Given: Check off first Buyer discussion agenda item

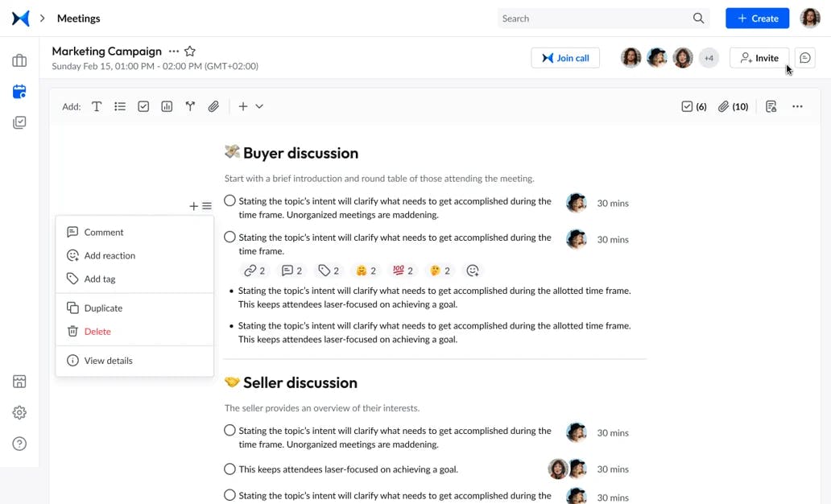Looking at the screenshot, I should pos(230,201).
